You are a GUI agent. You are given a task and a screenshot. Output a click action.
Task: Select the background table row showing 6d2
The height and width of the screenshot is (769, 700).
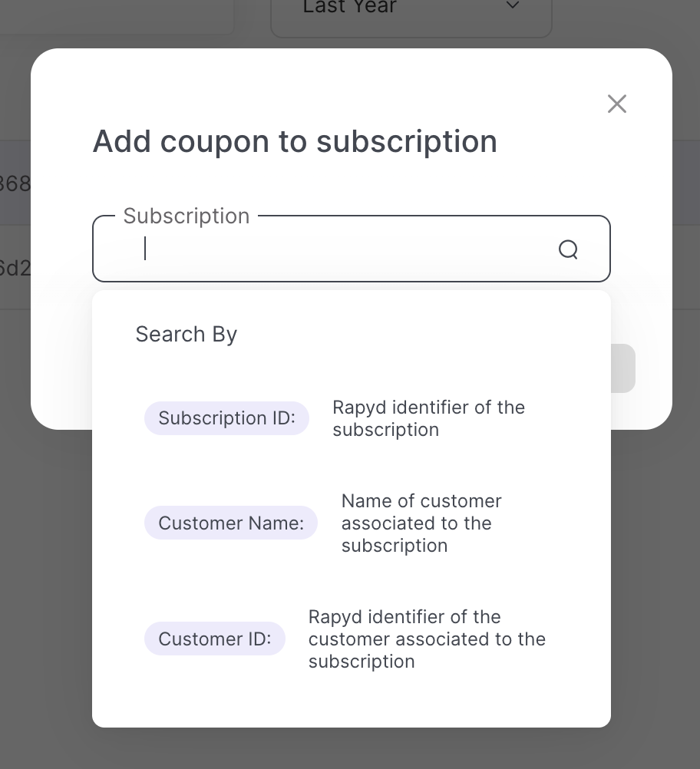point(14,269)
